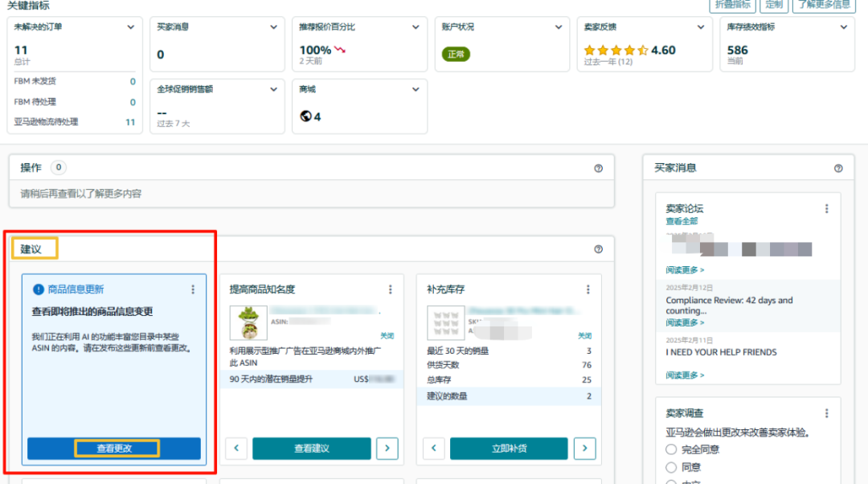Open the three-dot menu on 补充库存 card

click(589, 289)
